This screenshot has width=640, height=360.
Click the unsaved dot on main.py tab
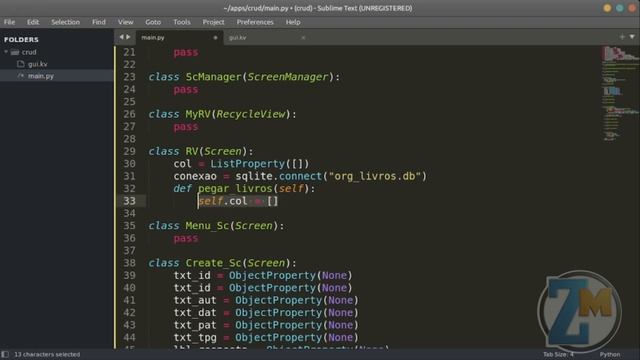tap(215, 38)
